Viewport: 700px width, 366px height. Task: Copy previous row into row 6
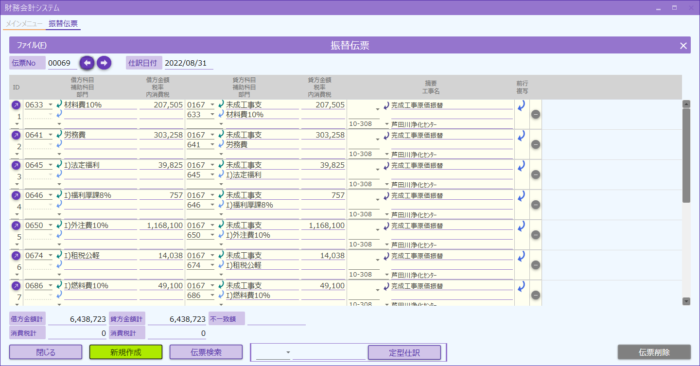[521, 256]
